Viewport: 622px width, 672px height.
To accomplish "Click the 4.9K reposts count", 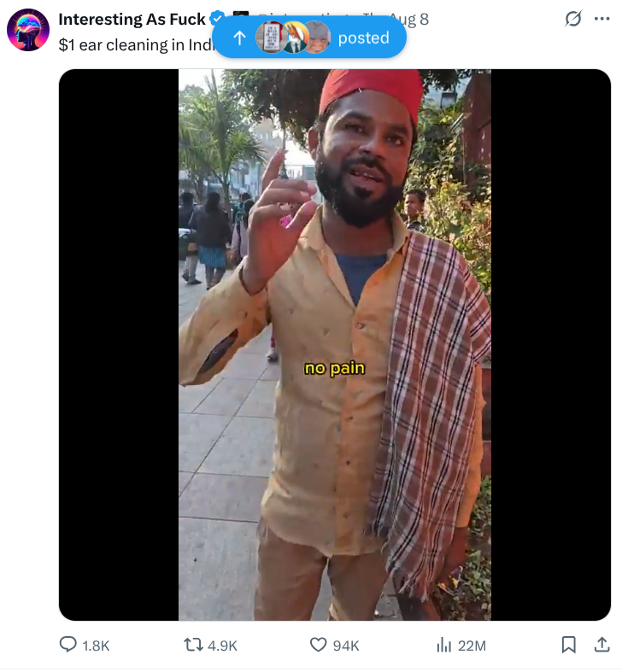I will (222, 646).
